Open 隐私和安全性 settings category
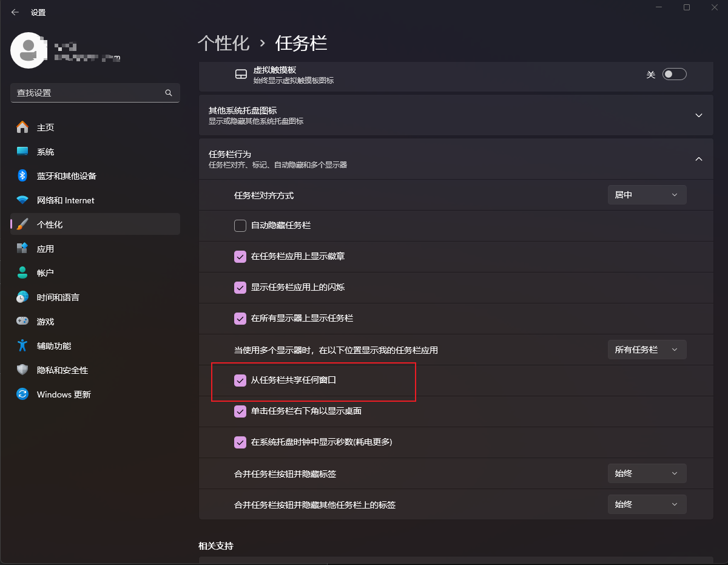The height and width of the screenshot is (565, 728). coord(95,370)
